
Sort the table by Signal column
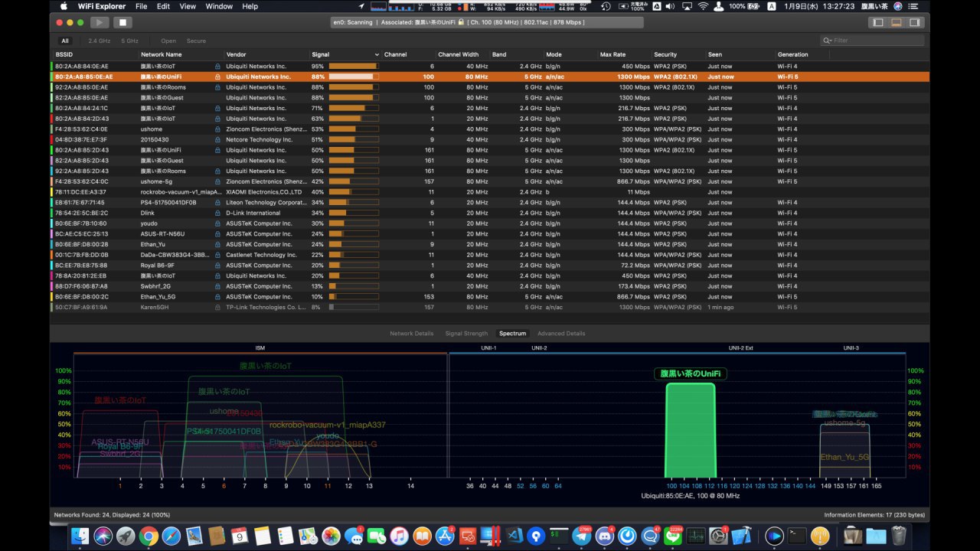[x=345, y=54]
